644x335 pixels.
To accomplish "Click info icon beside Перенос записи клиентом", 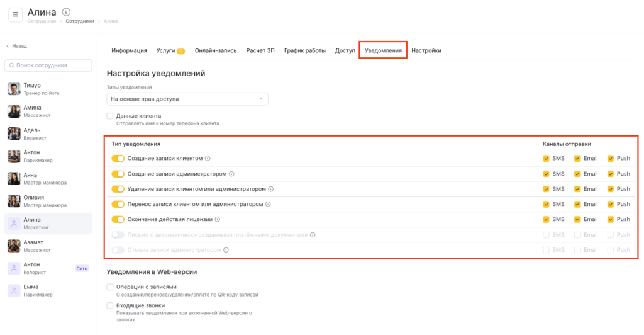I will coord(268,204).
